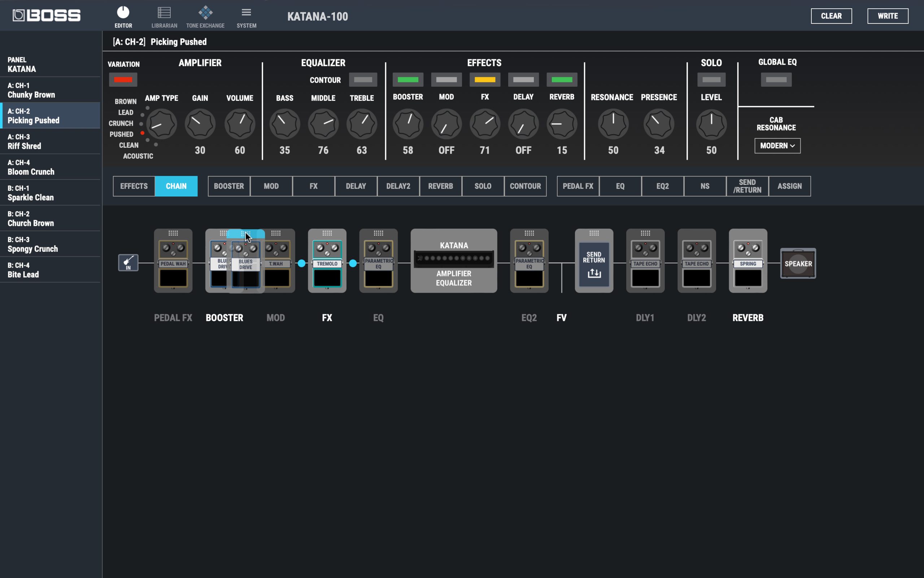The width and height of the screenshot is (924, 578).
Task: Open the Contour settings tab
Action: (526, 186)
